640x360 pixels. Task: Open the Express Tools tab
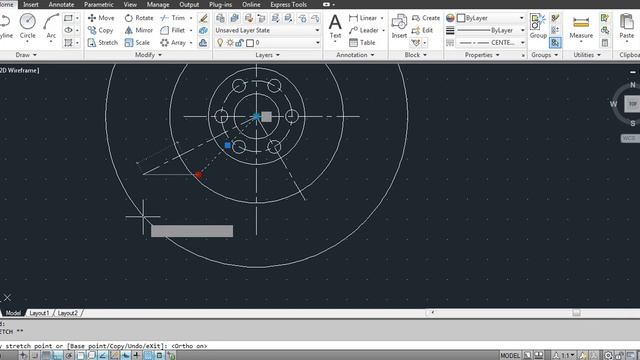coord(289,4)
